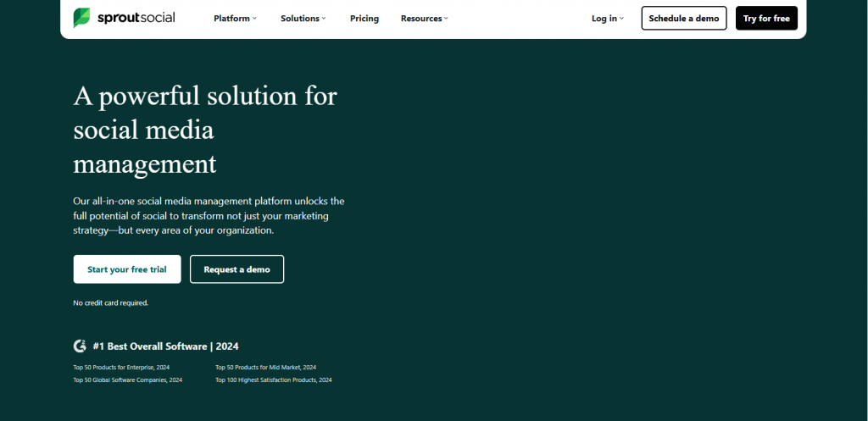Select Top 50 Products for Enterprise, 2024
The width and height of the screenshot is (868, 421).
(121, 368)
